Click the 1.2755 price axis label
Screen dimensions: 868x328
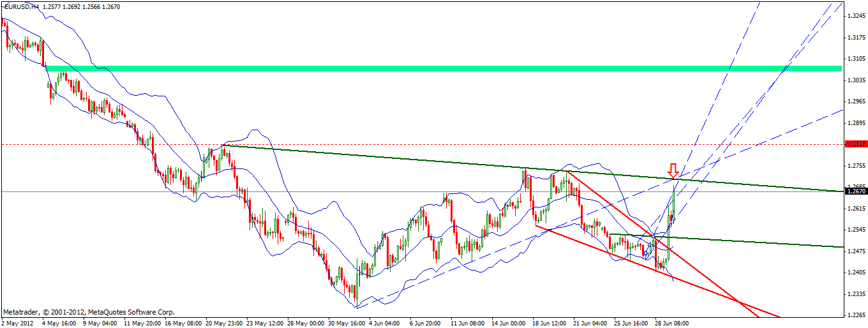[855, 166]
